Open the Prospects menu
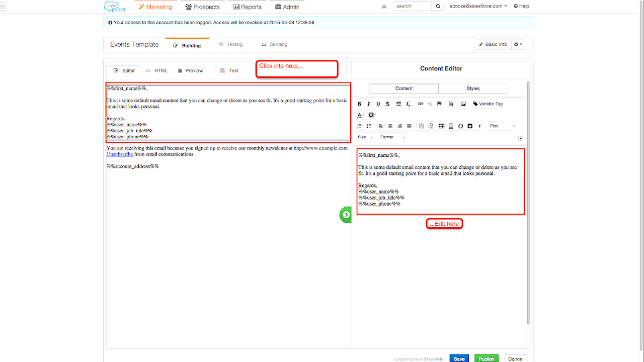This screenshot has height=362, width=644. tap(202, 7)
